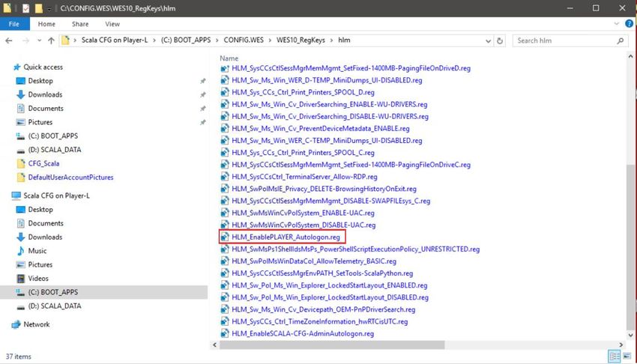Select HLM_Sw_Ms_Win_Cv_DriverSearching_ENABLE-WU-DRIVERS.reg
The width and height of the screenshot is (637, 364).
pos(329,104)
